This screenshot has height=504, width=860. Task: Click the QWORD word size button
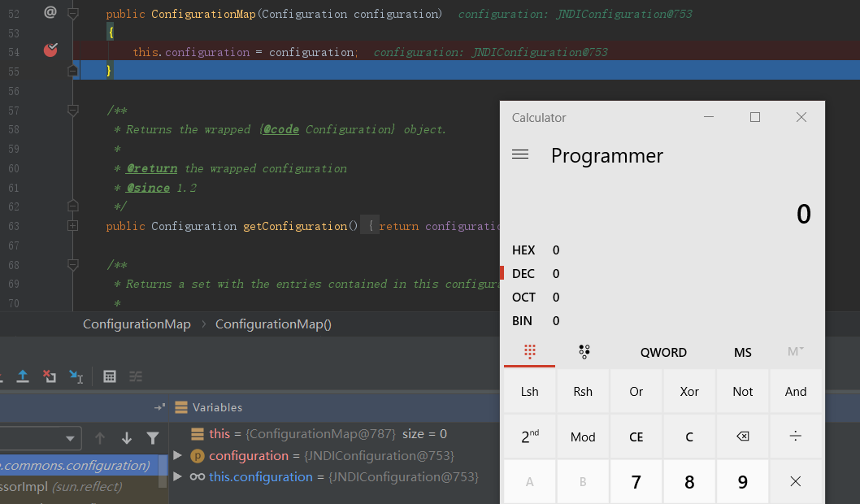click(663, 352)
